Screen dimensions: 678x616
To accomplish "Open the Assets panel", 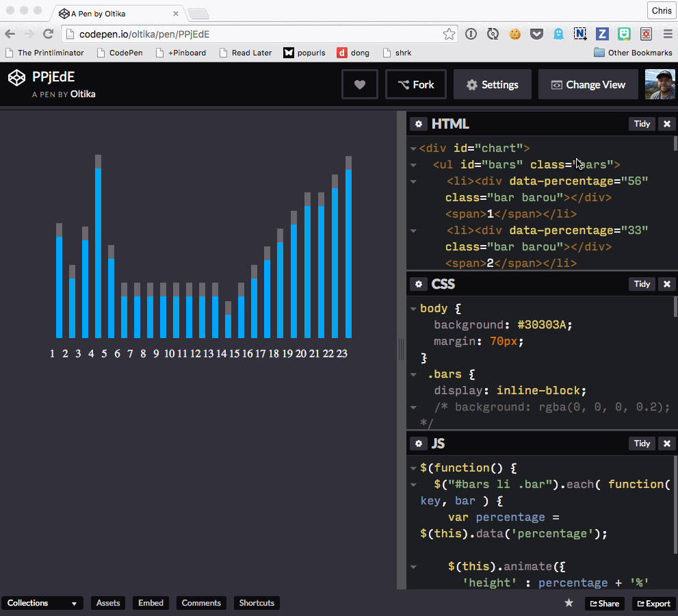I will click(108, 603).
